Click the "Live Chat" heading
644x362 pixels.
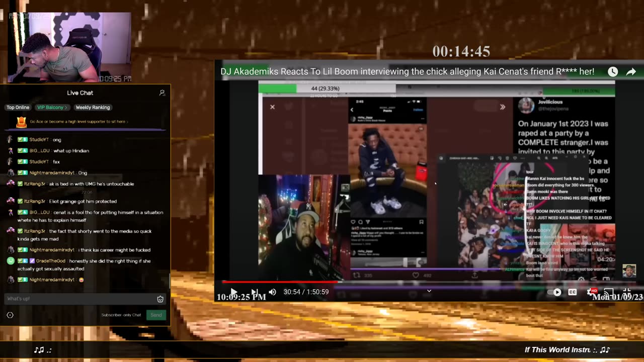[80, 93]
